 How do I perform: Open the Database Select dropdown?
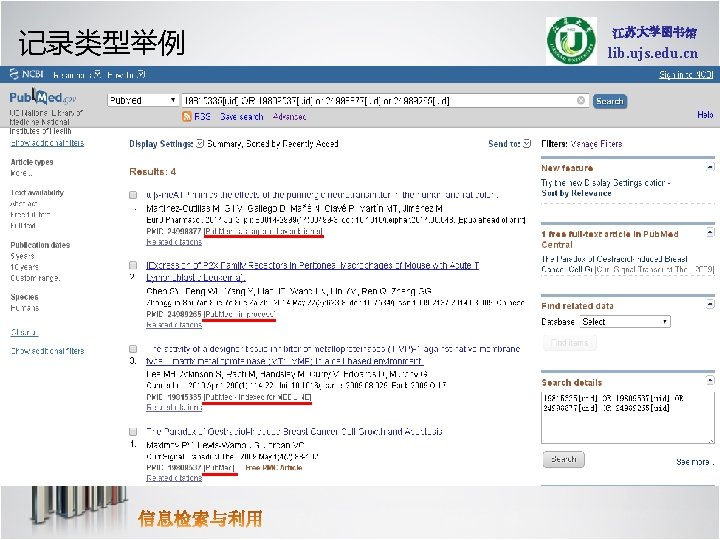point(625,321)
